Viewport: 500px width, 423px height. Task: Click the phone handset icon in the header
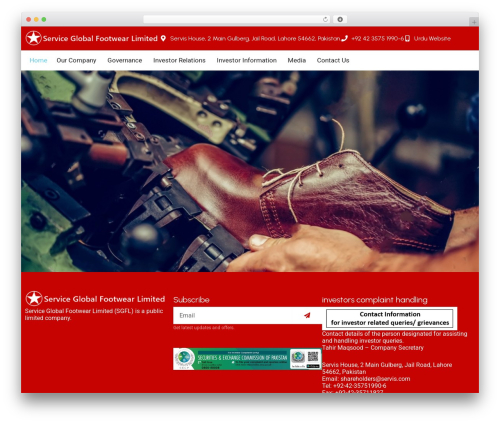point(344,38)
